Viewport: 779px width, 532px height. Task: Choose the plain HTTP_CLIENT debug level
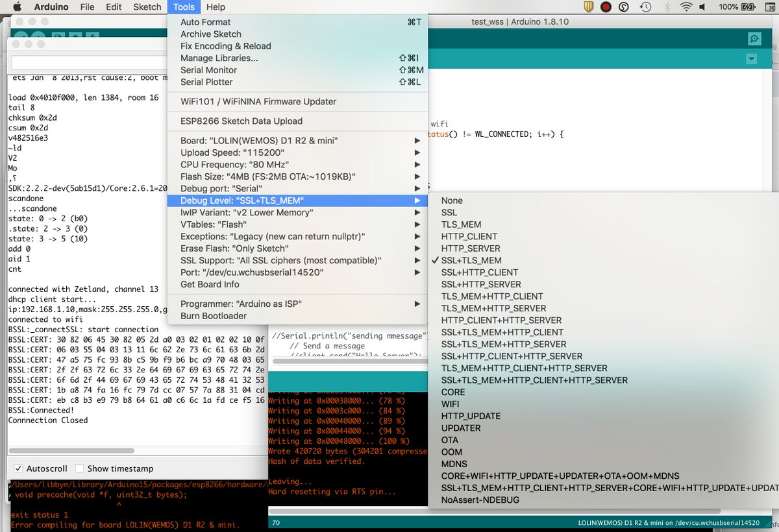coord(604,236)
